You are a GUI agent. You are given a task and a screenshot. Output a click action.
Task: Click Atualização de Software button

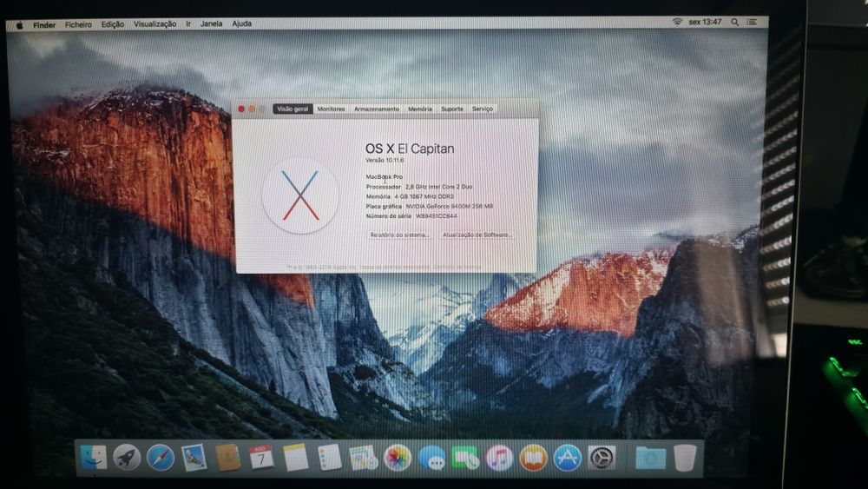point(477,235)
